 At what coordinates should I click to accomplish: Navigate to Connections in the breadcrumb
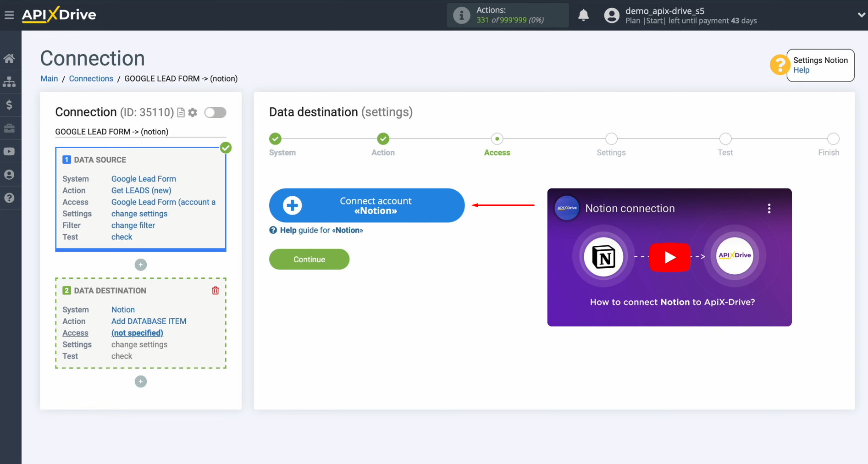click(91, 78)
